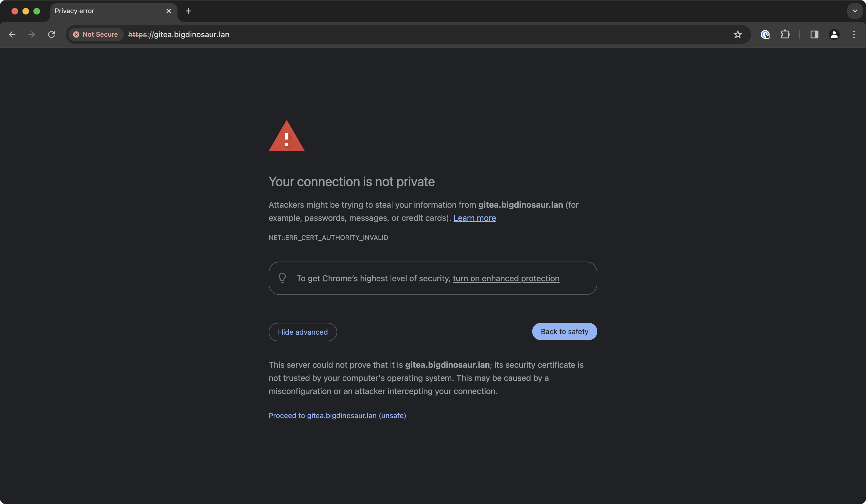Viewport: 866px width, 504px height.
Task: Go back using the back arrow
Action: (x=12, y=34)
